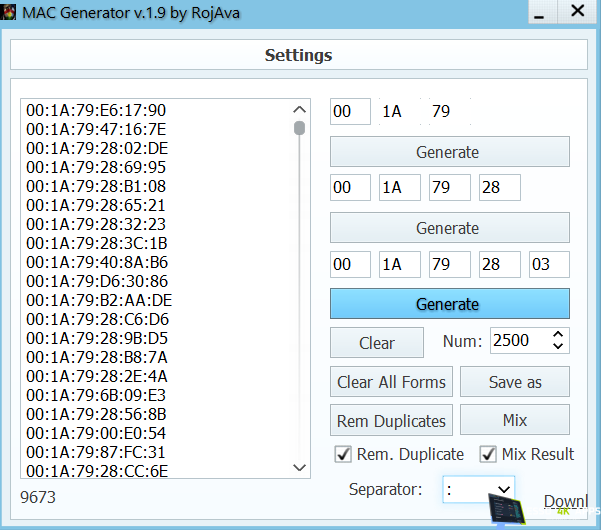Image resolution: width=601 pixels, height=530 pixels.
Task: Click the Save as button
Action: pyautogui.click(x=514, y=382)
